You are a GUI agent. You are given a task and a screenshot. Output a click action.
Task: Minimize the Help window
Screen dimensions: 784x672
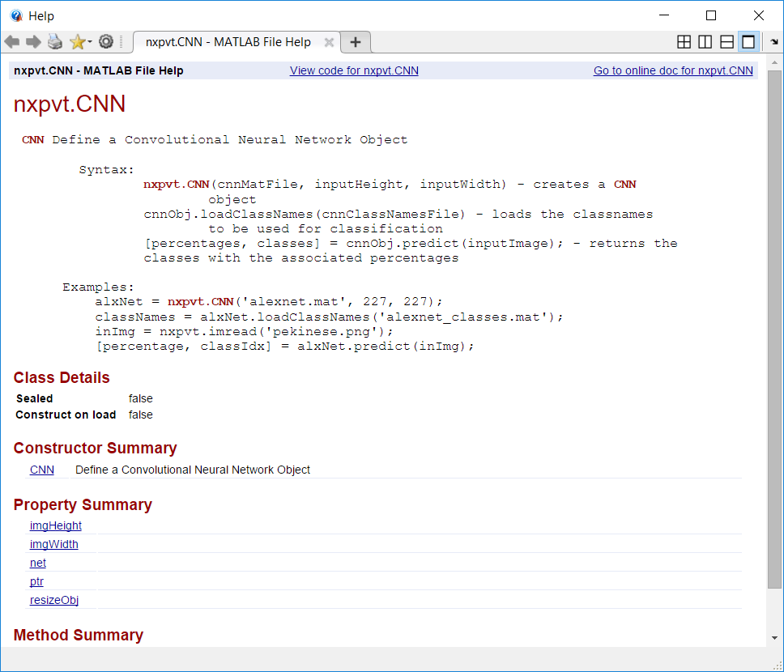click(x=664, y=15)
